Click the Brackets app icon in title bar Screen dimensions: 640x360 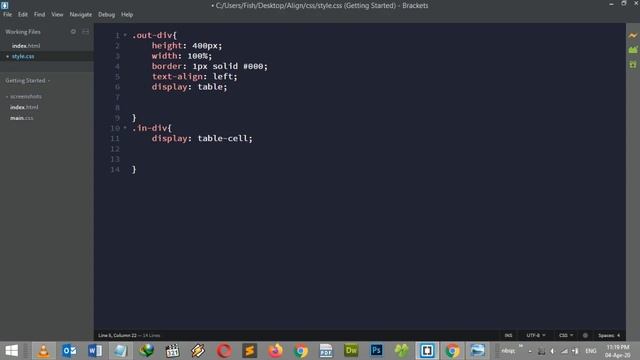(4, 5)
